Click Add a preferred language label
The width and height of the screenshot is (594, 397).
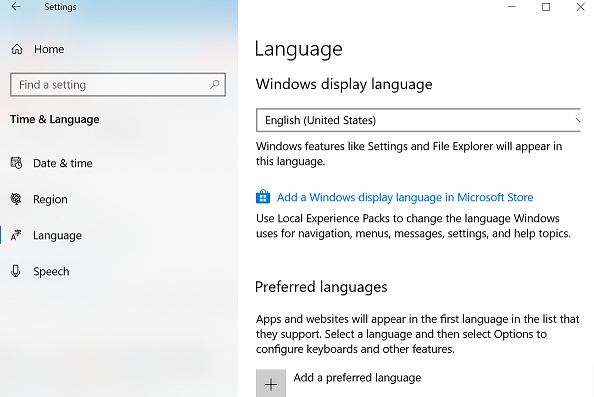357,378
